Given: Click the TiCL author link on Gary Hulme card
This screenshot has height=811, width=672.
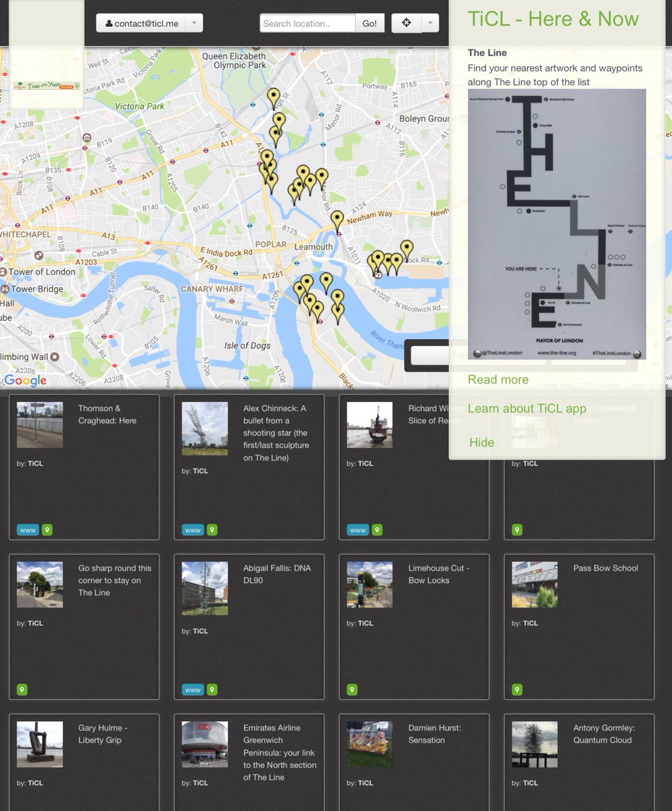Looking at the screenshot, I should point(35,783).
